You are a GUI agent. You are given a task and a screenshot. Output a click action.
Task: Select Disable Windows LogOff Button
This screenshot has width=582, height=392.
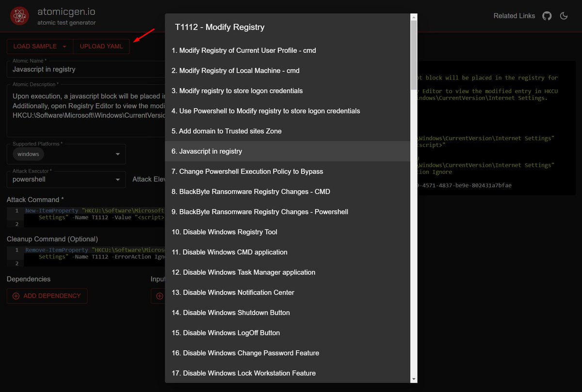point(288,333)
